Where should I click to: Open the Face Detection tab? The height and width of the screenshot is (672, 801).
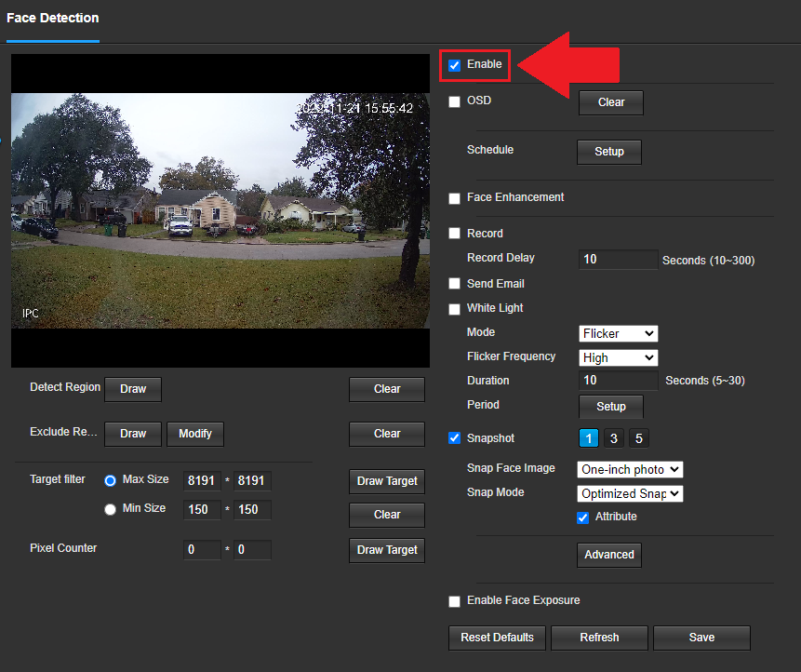tap(53, 19)
